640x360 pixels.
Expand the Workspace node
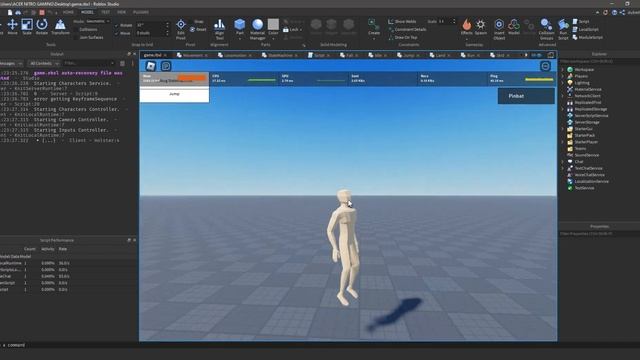point(563,70)
